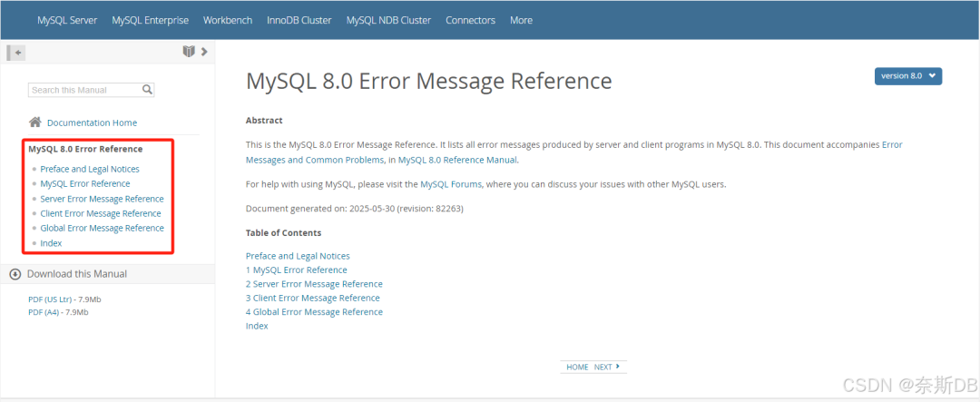Click the HOME navigation link
The height and width of the screenshot is (402, 980).
tap(577, 367)
